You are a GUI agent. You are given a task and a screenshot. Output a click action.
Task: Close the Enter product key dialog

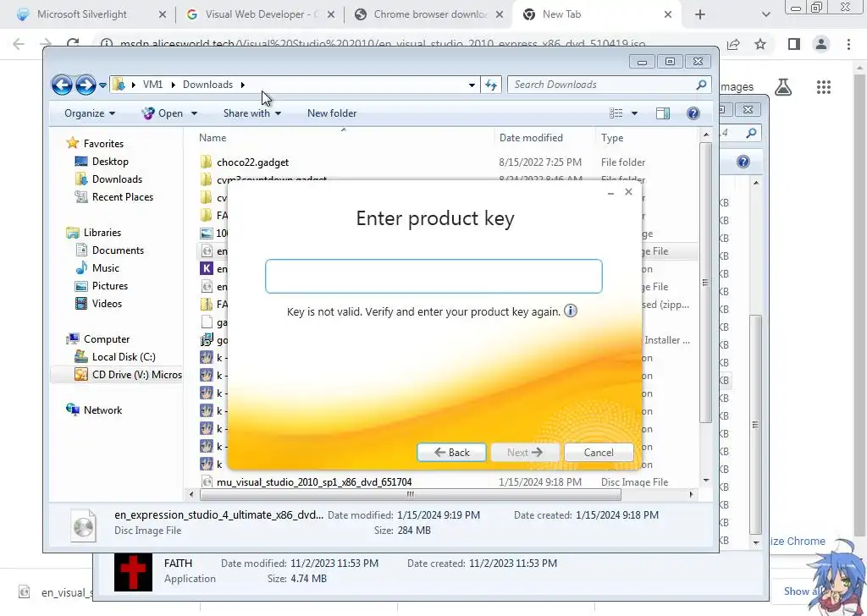click(629, 192)
